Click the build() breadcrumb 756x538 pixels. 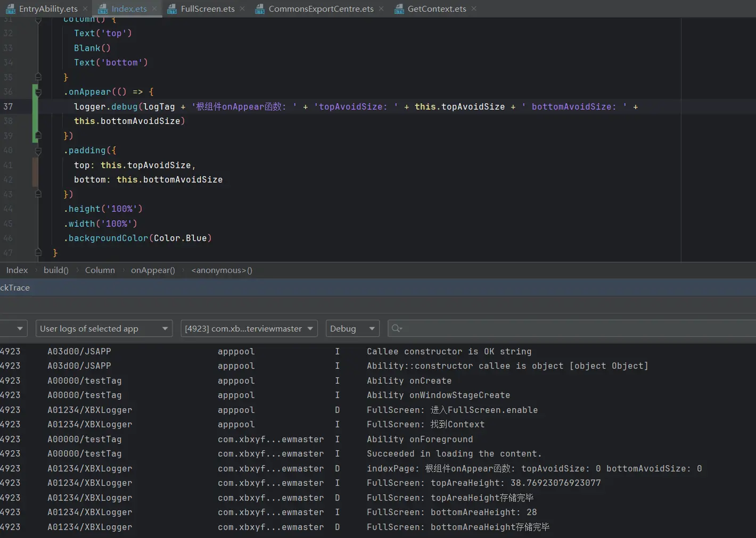click(56, 270)
